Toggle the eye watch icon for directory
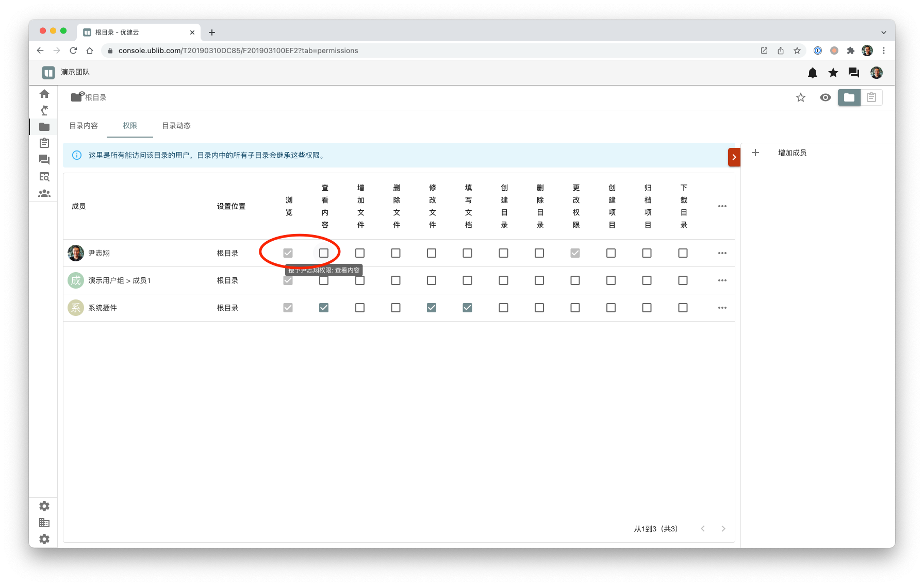Viewport: 924px width, 586px height. (825, 97)
